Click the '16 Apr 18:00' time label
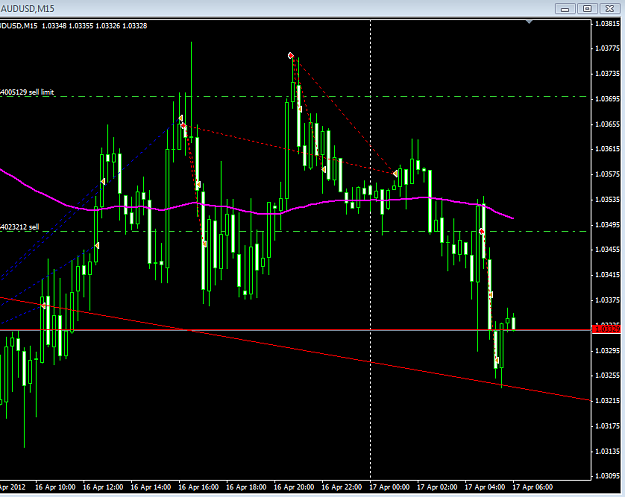This screenshot has height=497, width=625. [x=246, y=487]
